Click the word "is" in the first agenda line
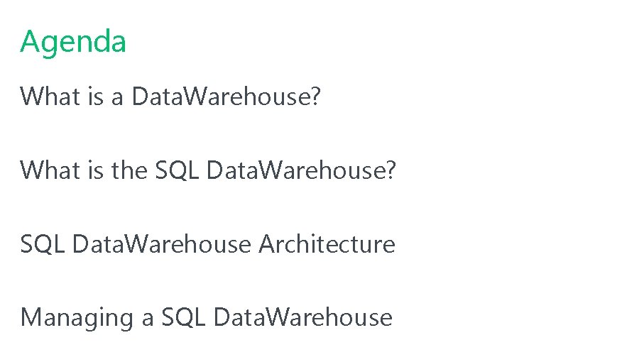Image resolution: width=644 pixels, height=362 pixels. point(95,96)
